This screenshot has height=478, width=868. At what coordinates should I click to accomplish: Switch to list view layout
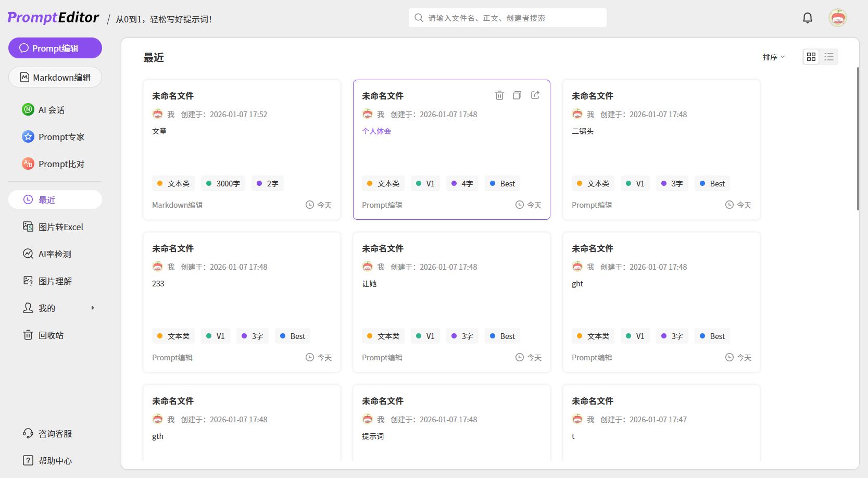pyautogui.click(x=829, y=57)
